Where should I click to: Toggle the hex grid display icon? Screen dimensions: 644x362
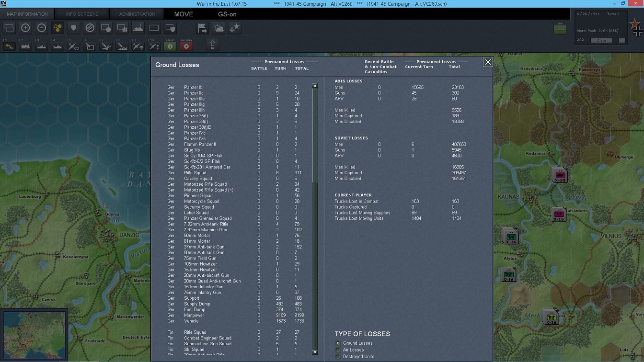click(x=57, y=28)
